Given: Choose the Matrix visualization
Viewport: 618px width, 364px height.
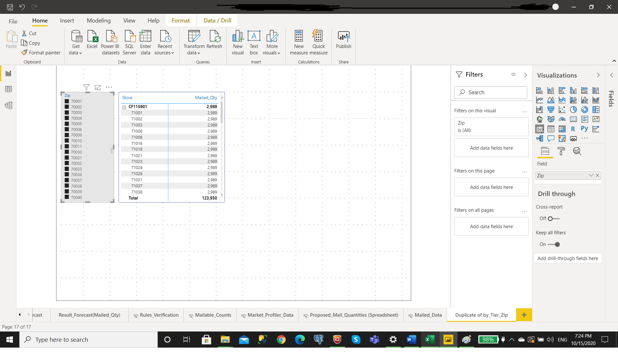Looking at the screenshot, I should tap(562, 129).
